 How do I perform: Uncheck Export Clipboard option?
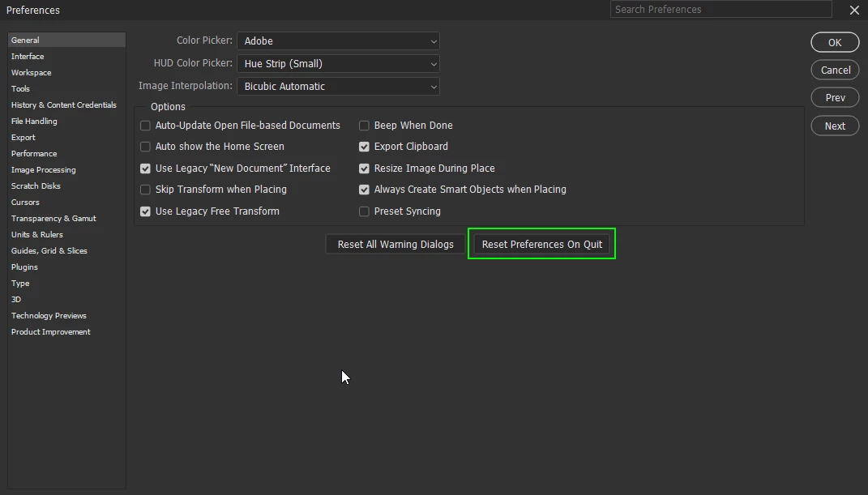coord(364,147)
